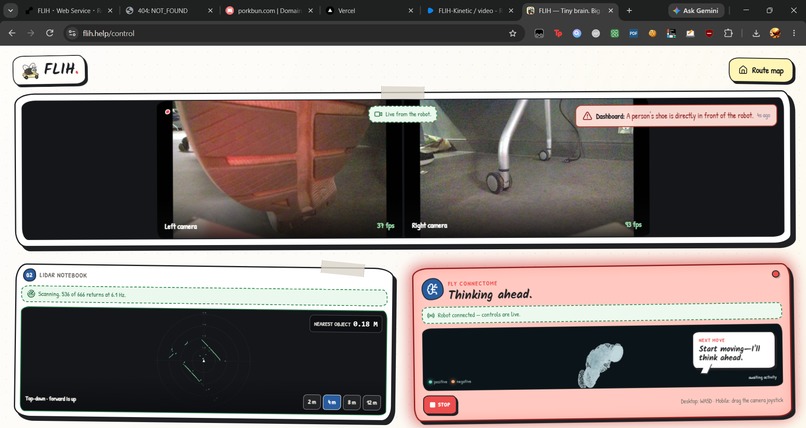
Task: Switch to the Vercel tab
Action: [x=368, y=10]
